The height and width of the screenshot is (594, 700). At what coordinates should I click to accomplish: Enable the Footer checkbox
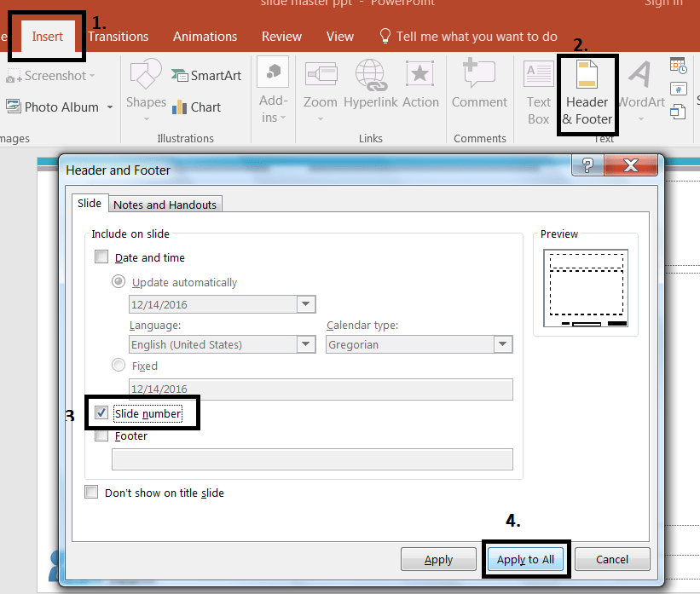[101, 435]
